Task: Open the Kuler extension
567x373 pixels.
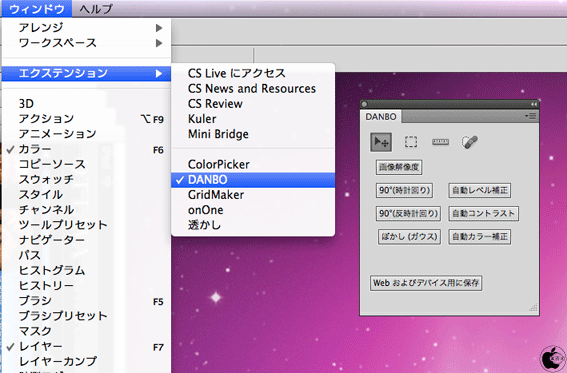Action: click(253, 119)
